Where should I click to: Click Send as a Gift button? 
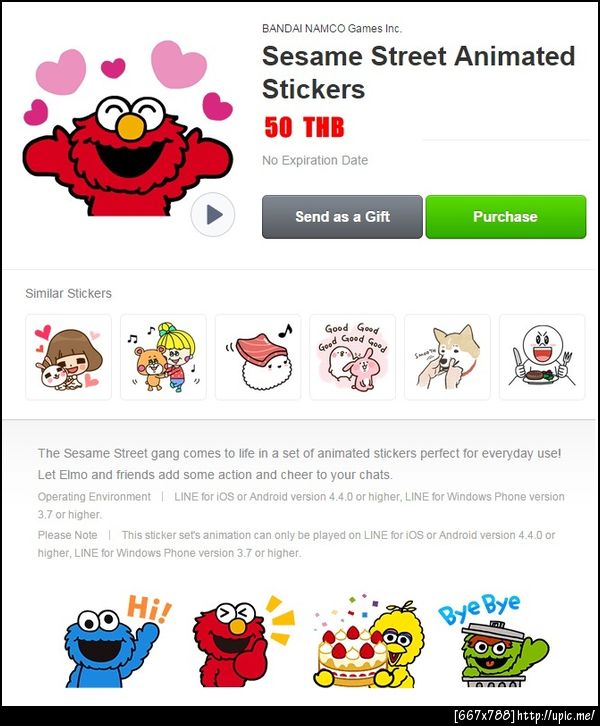(x=342, y=217)
